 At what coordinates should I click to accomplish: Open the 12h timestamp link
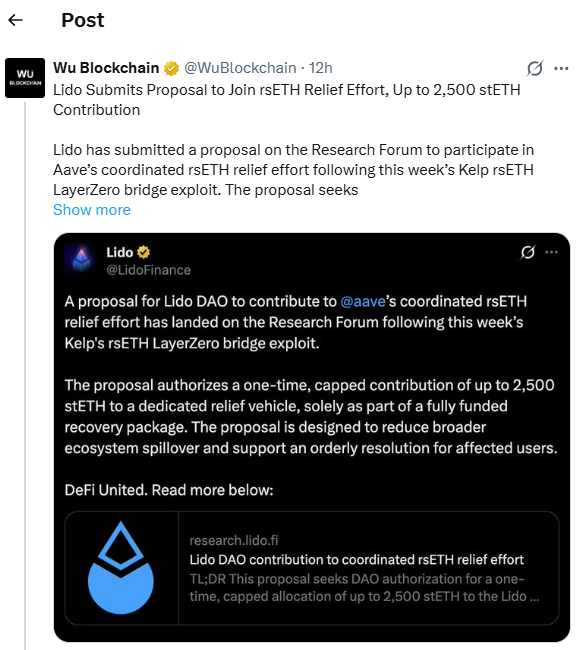click(320, 68)
